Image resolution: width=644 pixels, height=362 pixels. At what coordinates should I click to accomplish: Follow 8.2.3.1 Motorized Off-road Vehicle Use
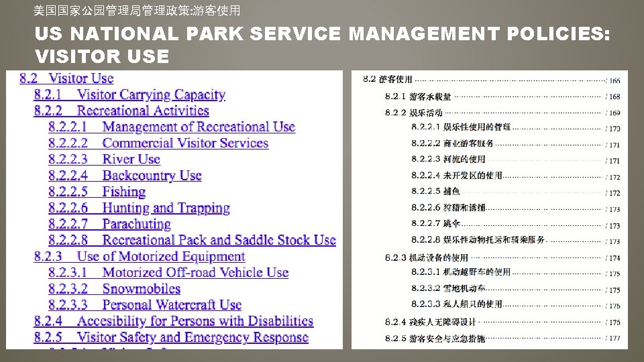point(168,273)
